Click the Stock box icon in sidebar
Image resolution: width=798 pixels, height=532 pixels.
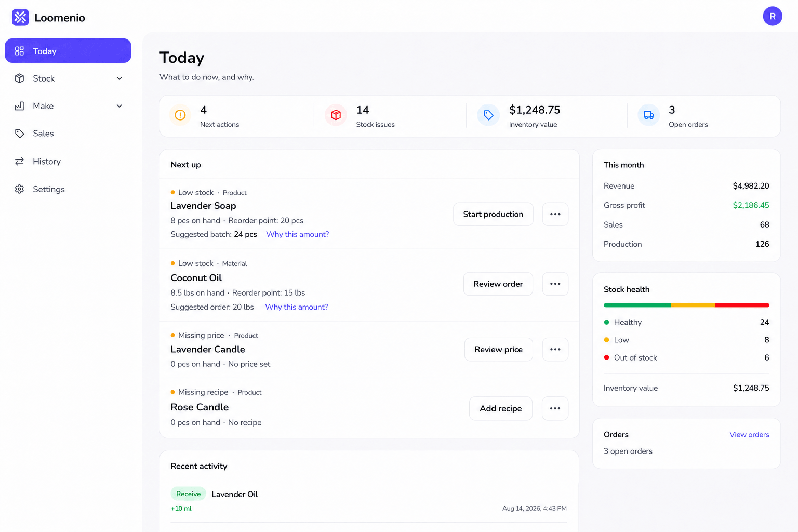(19, 78)
